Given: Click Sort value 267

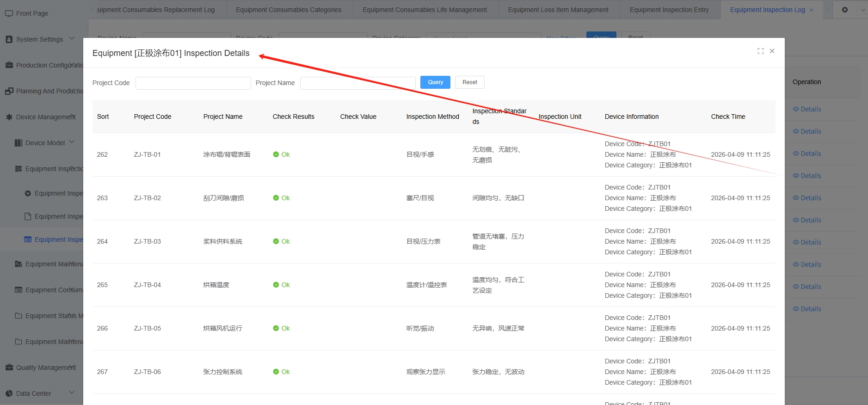Looking at the screenshot, I should point(102,372).
